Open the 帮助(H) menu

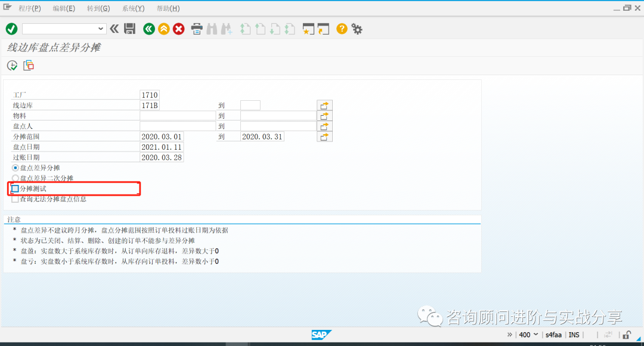pos(168,8)
